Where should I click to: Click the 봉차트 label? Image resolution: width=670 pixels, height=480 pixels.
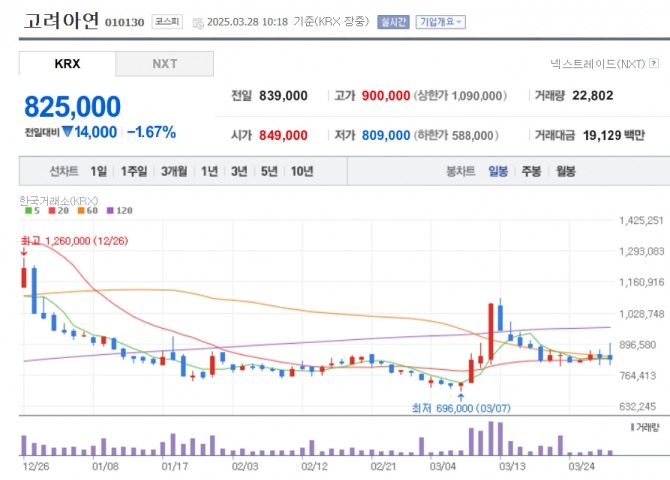pyautogui.click(x=461, y=171)
